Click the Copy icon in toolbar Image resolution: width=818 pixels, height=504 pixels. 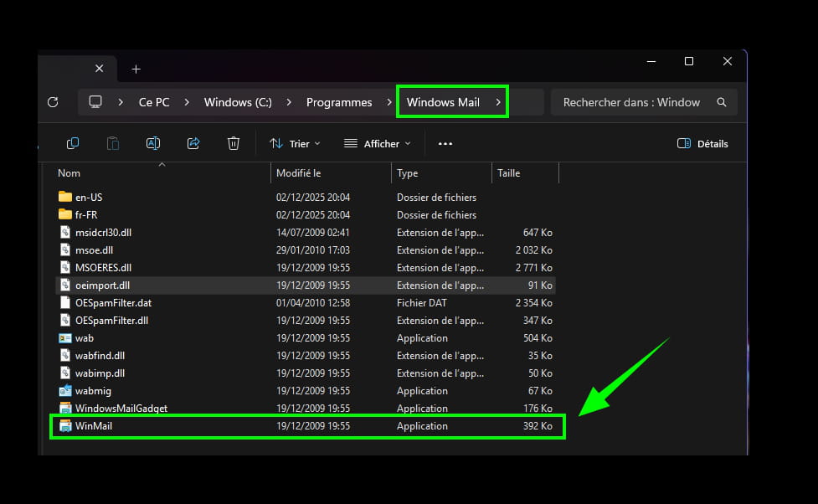click(73, 143)
